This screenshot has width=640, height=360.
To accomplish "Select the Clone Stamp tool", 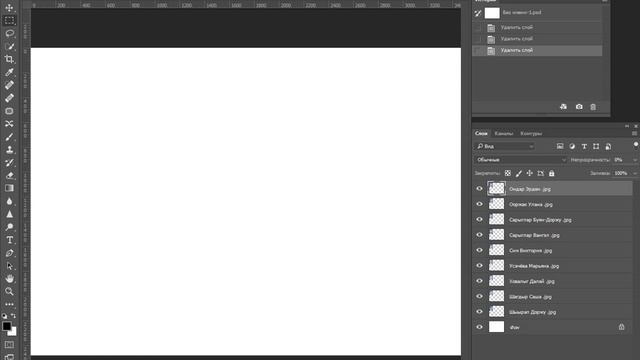I will tap(9, 150).
